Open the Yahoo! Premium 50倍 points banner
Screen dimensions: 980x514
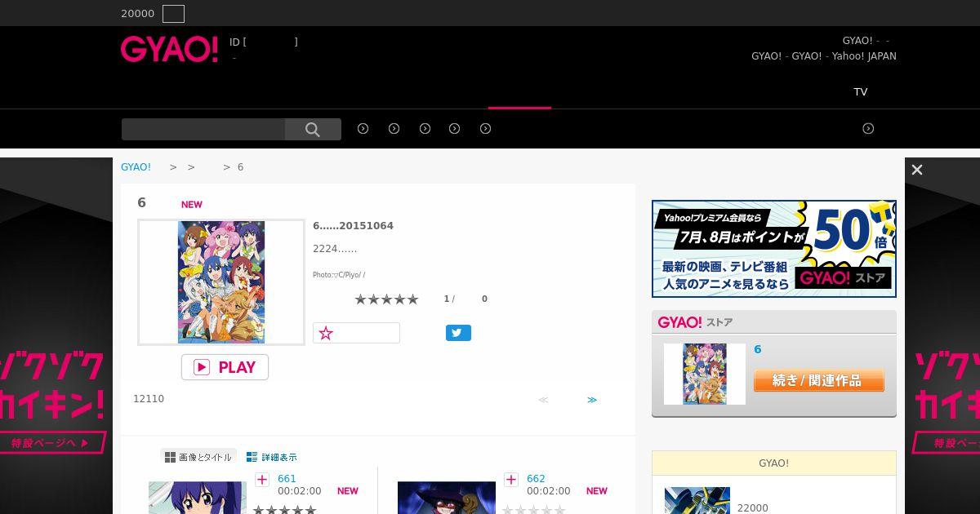click(x=774, y=249)
